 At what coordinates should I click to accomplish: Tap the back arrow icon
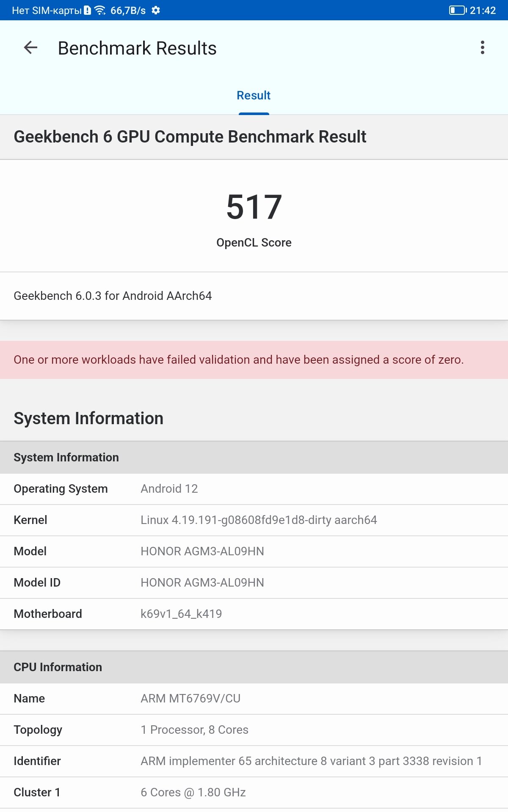(x=30, y=48)
